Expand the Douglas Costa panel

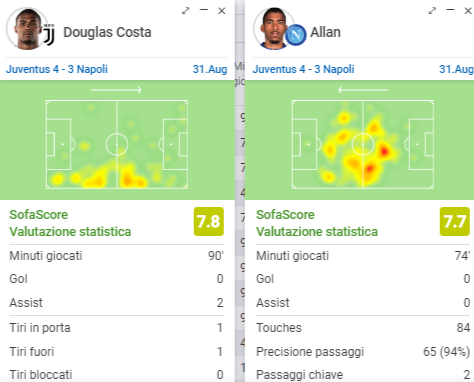[x=186, y=11]
